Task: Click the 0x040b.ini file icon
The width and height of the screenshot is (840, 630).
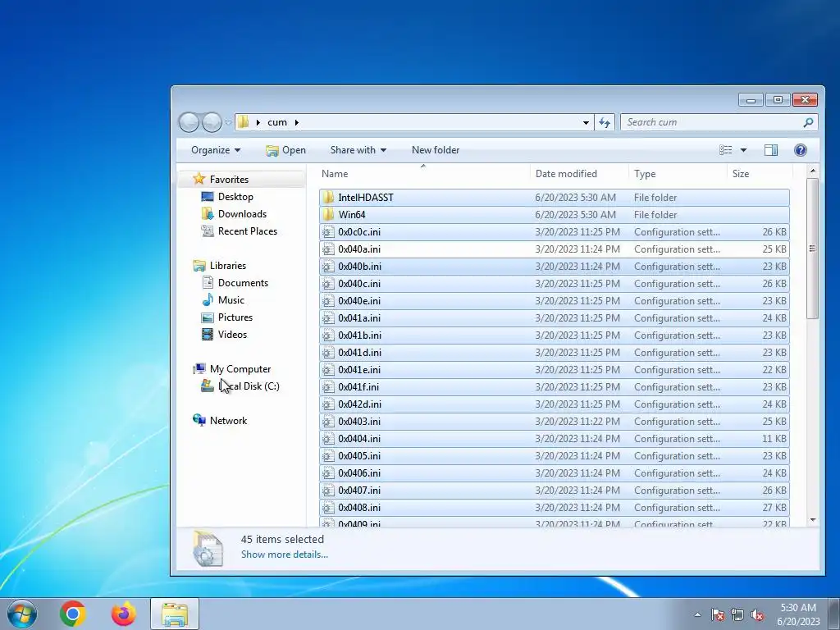Action: pyautogui.click(x=328, y=267)
